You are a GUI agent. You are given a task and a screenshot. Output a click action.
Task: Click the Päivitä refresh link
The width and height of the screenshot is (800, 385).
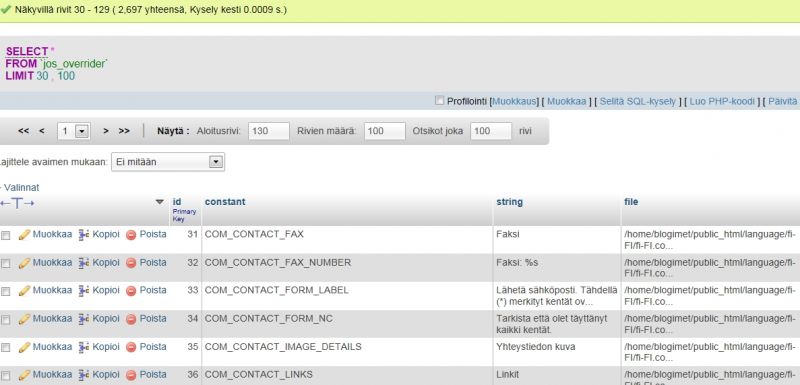(x=783, y=101)
